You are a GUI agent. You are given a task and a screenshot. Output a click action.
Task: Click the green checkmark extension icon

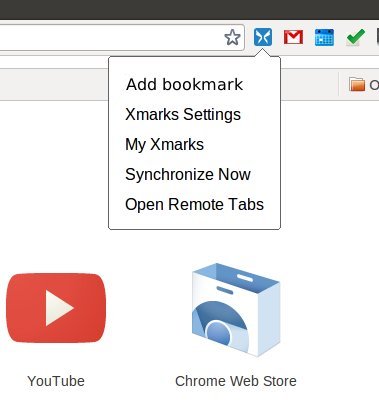tap(355, 37)
